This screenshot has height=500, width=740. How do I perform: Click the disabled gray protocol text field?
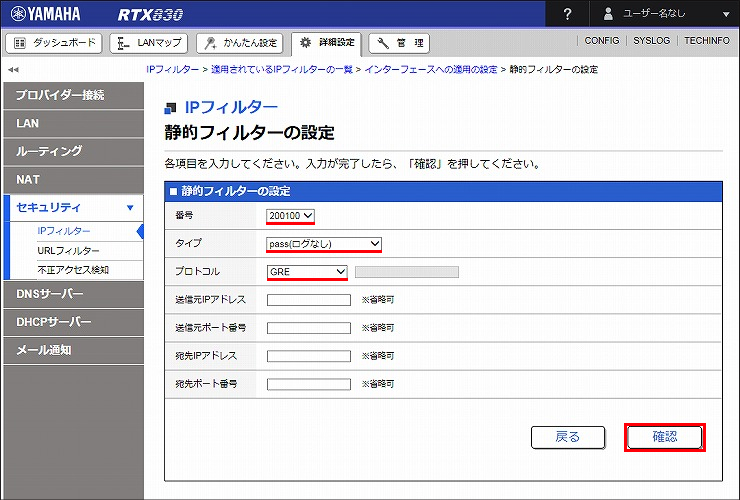point(407,272)
